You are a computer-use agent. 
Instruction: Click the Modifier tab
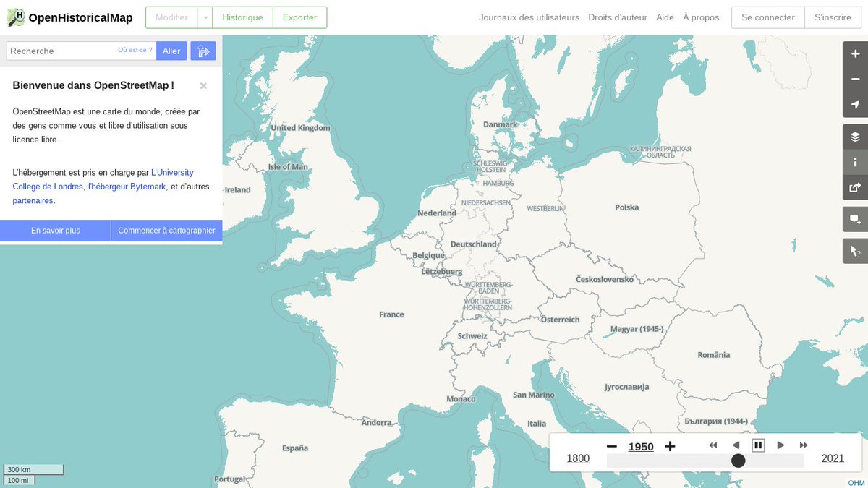pos(171,17)
